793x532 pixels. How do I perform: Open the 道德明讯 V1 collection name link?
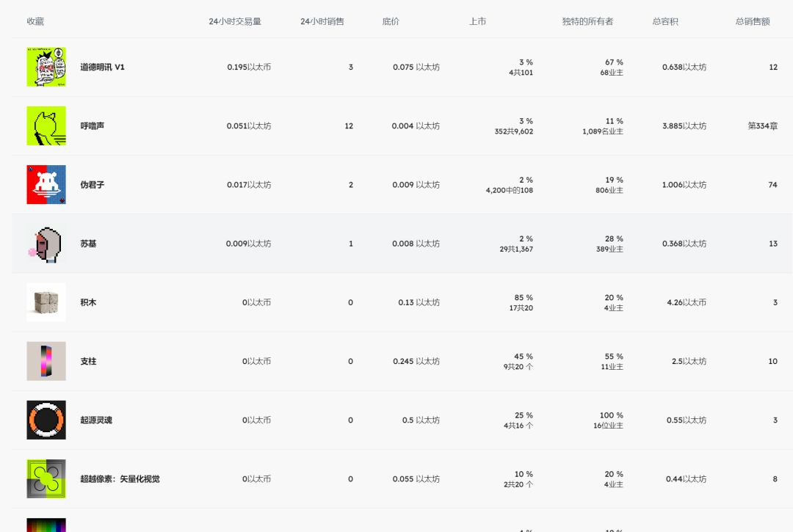102,67
